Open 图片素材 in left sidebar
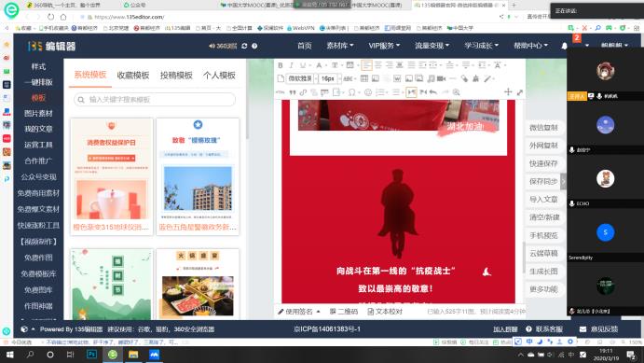The width and height of the screenshot is (644, 363). [38, 114]
